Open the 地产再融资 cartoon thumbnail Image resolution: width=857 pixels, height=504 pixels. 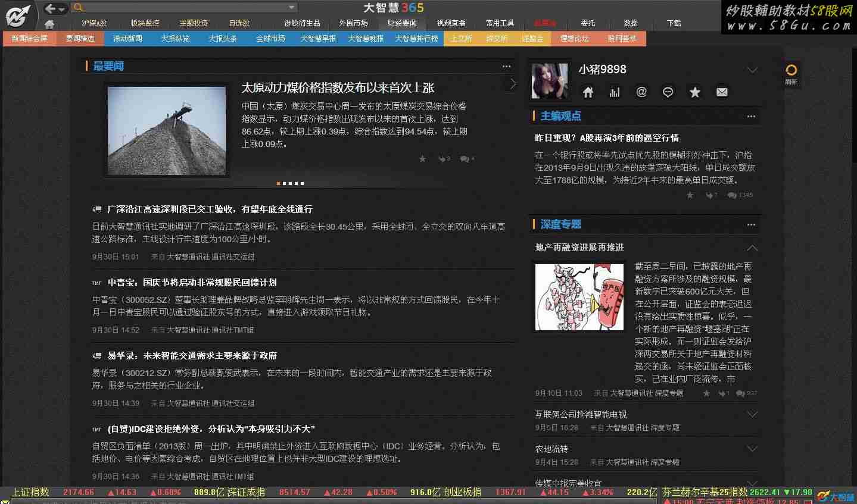pyautogui.click(x=579, y=297)
